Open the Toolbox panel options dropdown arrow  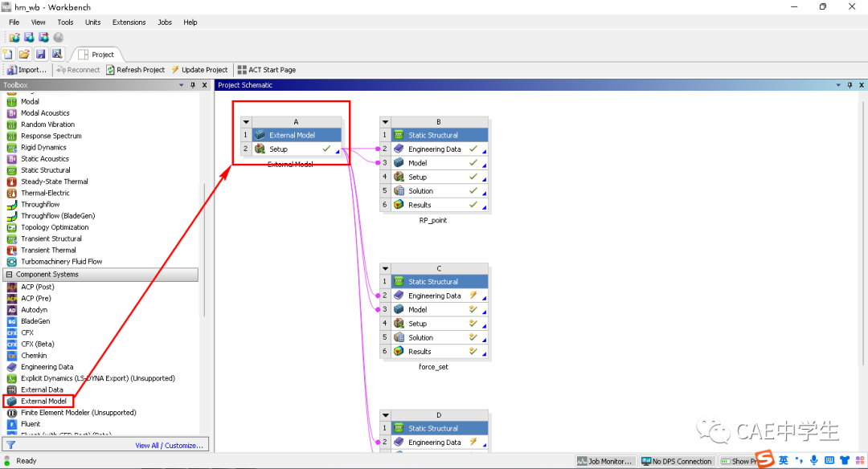[181, 85]
